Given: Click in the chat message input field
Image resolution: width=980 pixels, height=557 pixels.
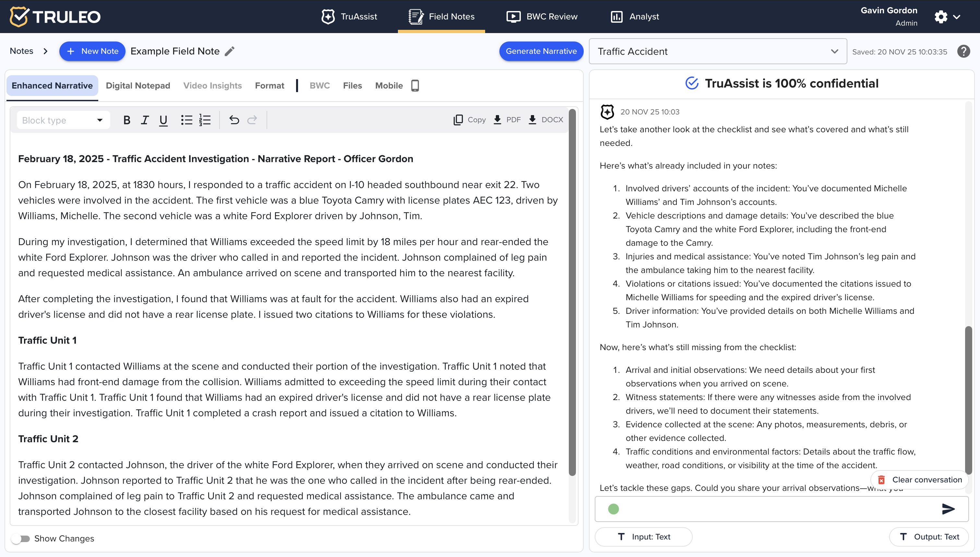Looking at the screenshot, I should [x=776, y=509].
